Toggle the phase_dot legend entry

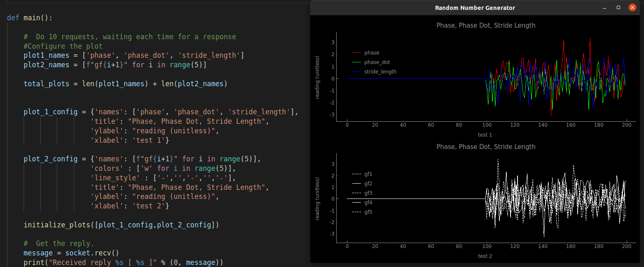tap(377, 62)
